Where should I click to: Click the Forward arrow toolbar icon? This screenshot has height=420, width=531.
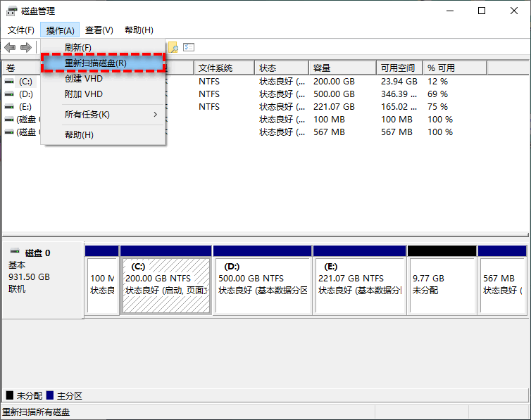click(26, 48)
